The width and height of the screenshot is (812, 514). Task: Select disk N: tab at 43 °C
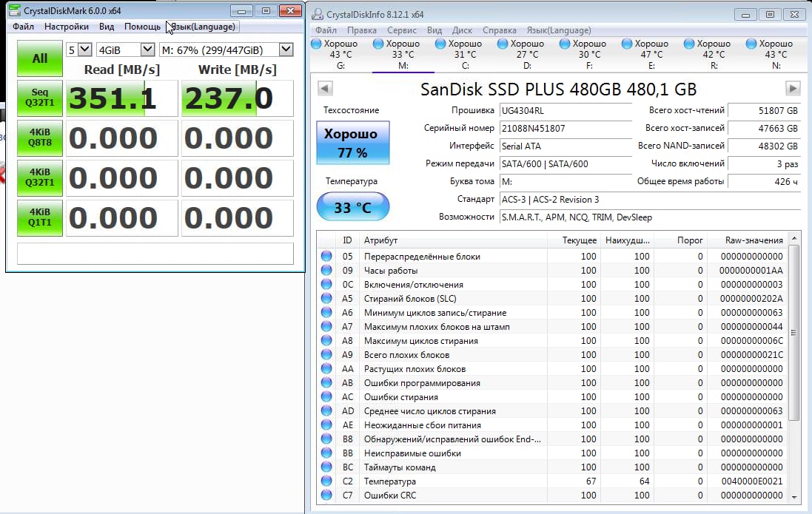(776, 54)
